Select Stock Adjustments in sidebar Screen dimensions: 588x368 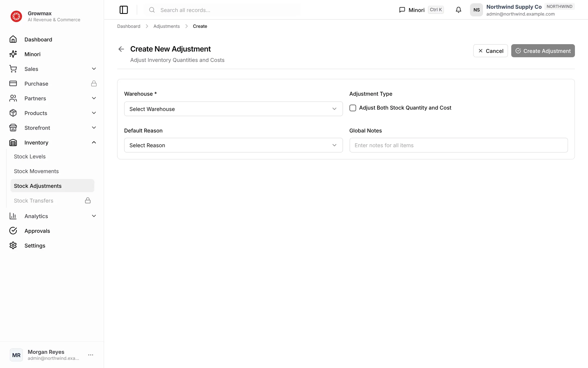tap(52, 186)
